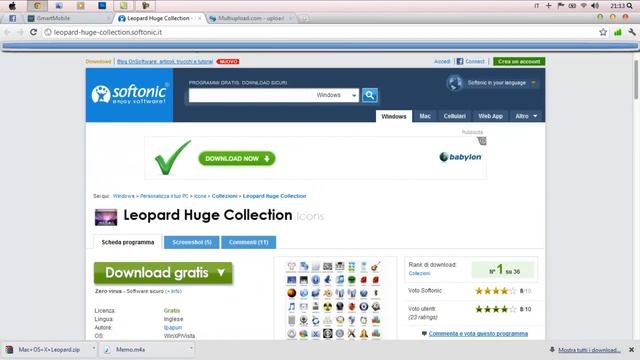Click the Voto Softonic star rating
Viewport: 640px width, 360px height.
[x=495, y=291]
